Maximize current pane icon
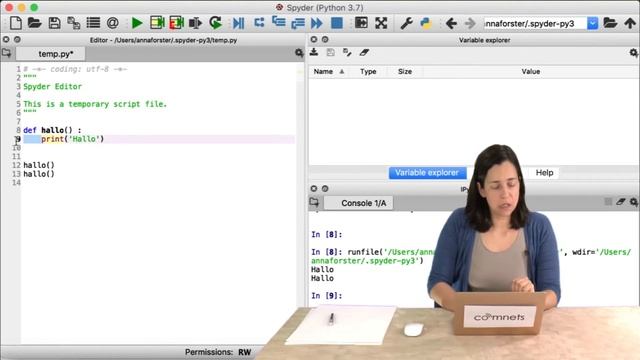Screen dimensions: 640x360 [x=361, y=23]
